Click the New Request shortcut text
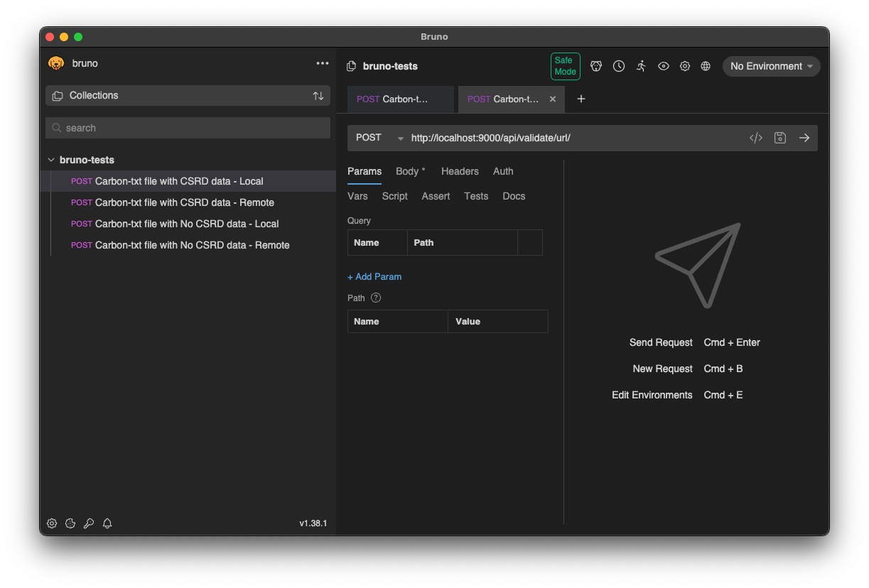Image resolution: width=869 pixels, height=588 pixels. tap(662, 369)
